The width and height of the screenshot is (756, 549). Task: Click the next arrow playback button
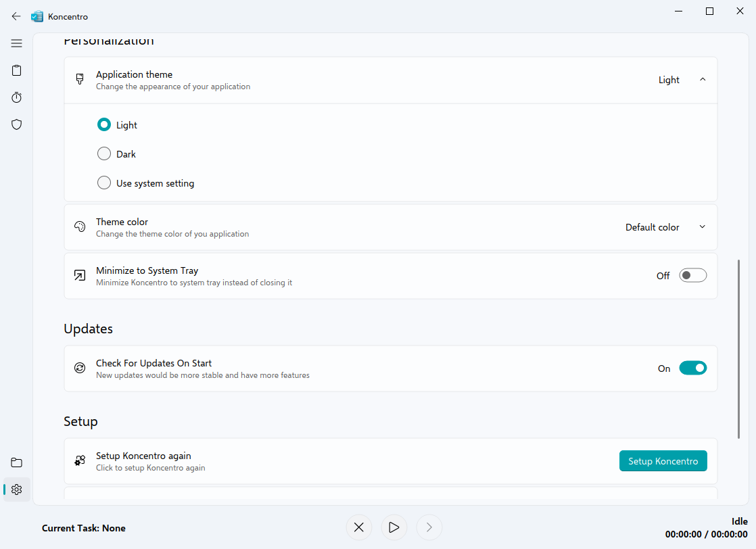coord(429,527)
